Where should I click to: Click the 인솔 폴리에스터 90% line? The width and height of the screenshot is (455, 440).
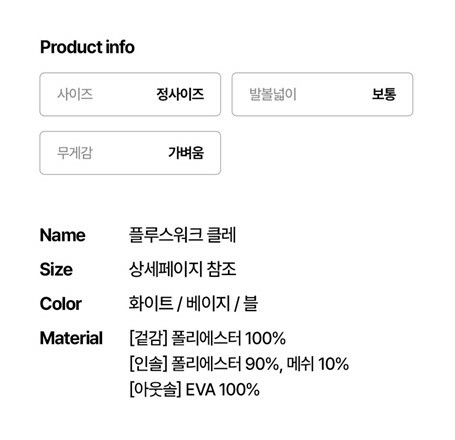tap(239, 364)
